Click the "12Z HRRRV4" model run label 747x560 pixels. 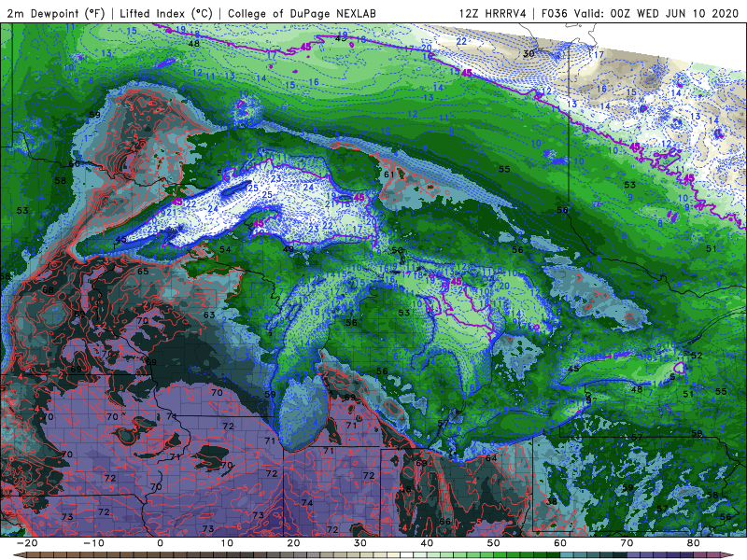point(493,13)
